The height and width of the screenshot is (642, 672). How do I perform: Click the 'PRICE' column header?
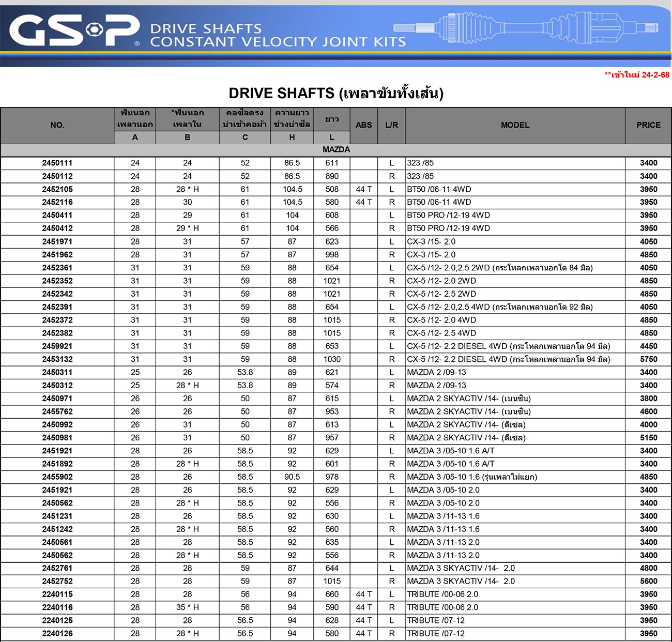coord(648,125)
